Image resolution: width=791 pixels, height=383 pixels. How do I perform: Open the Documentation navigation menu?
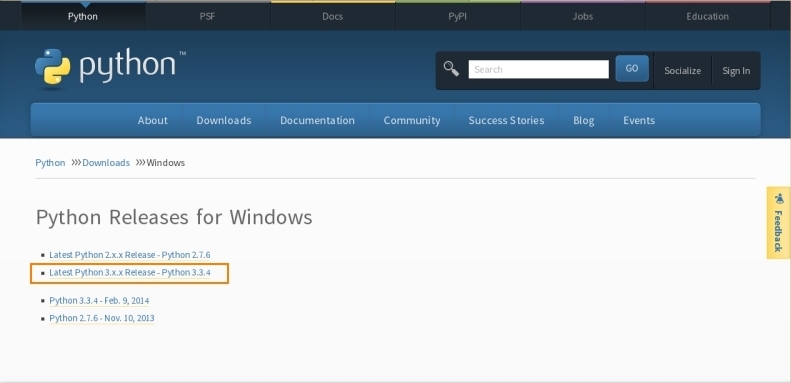pyautogui.click(x=317, y=120)
